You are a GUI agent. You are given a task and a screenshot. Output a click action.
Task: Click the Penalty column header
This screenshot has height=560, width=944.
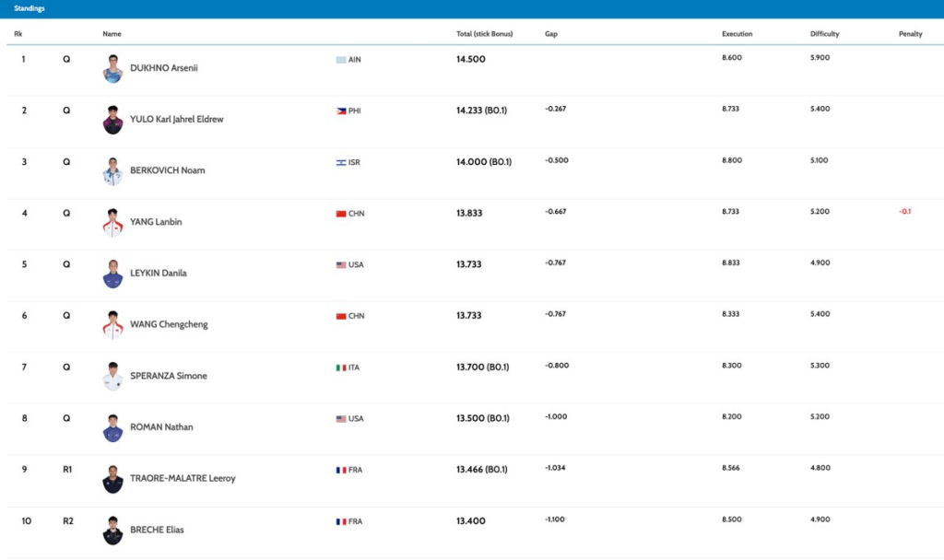pyautogui.click(x=910, y=34)
